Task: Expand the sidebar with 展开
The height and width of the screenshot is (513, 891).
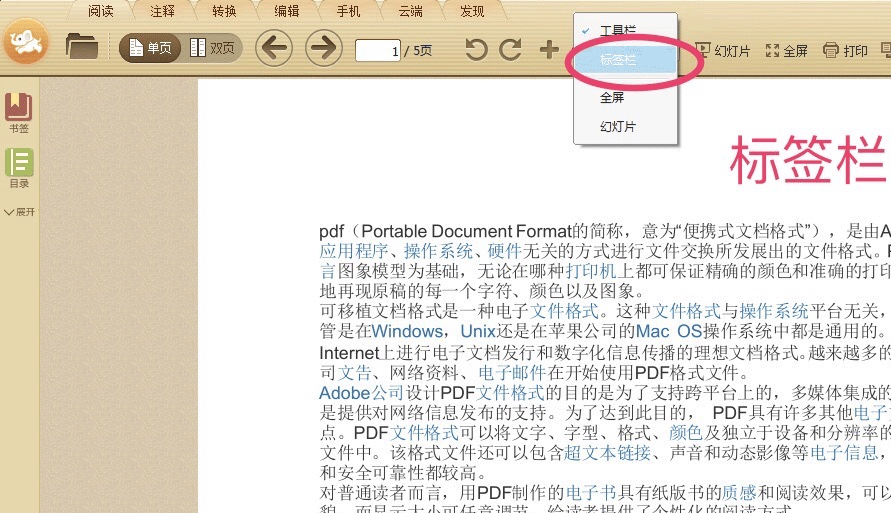Action: click(20, 212)
